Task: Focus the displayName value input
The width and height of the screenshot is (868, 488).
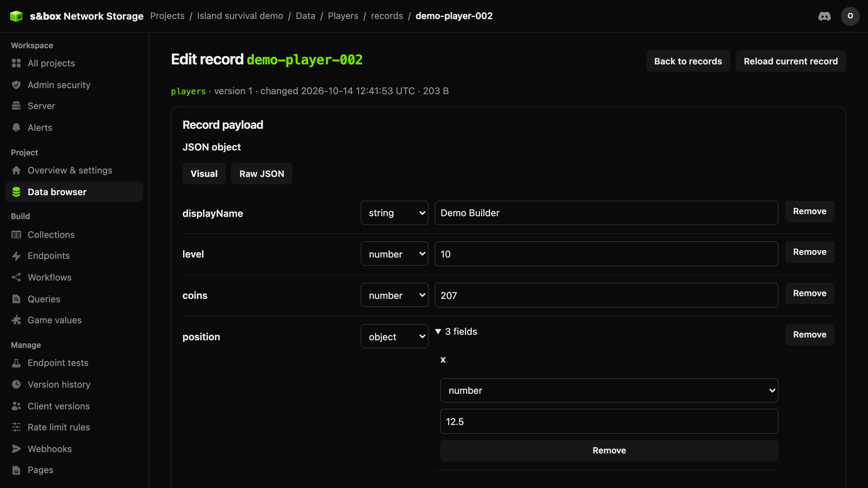Action: (x=606, y=213)
